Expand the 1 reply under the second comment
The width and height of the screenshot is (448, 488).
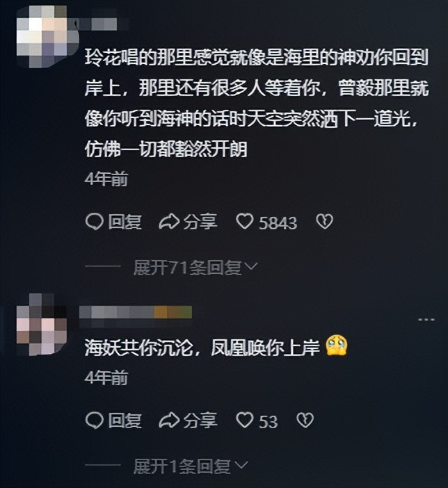pos(191,466)
